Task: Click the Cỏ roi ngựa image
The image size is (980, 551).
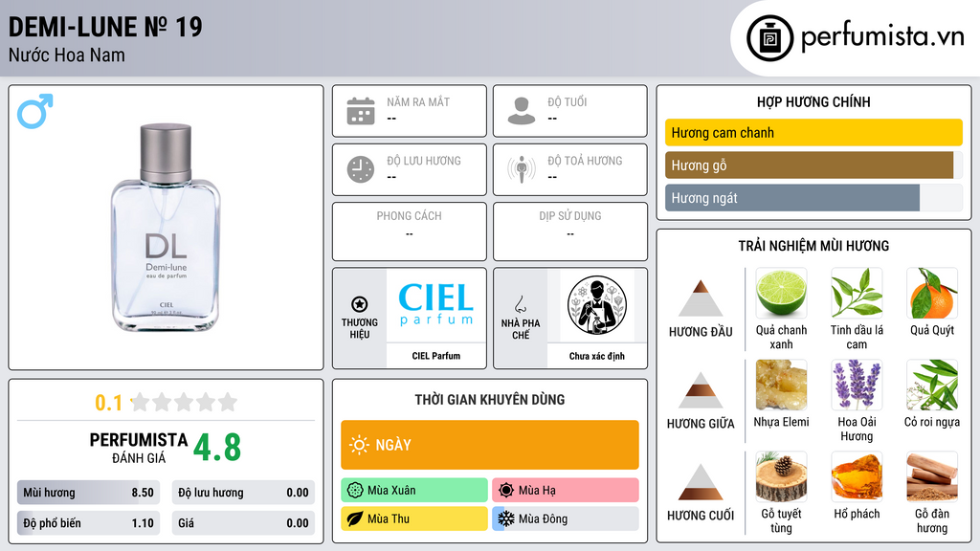Action: [932, 385]
